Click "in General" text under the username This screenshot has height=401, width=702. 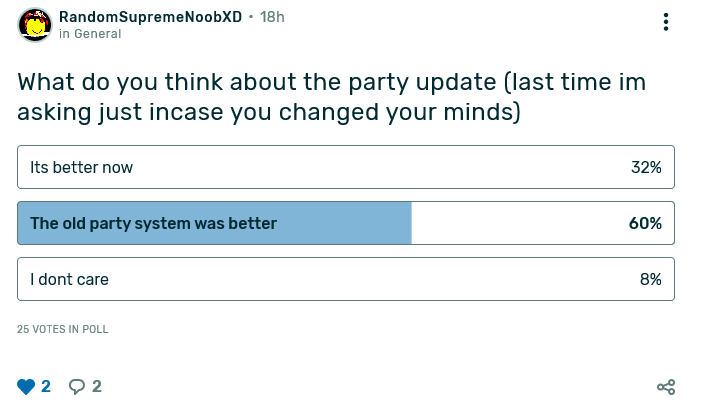(x=90, y=34)
